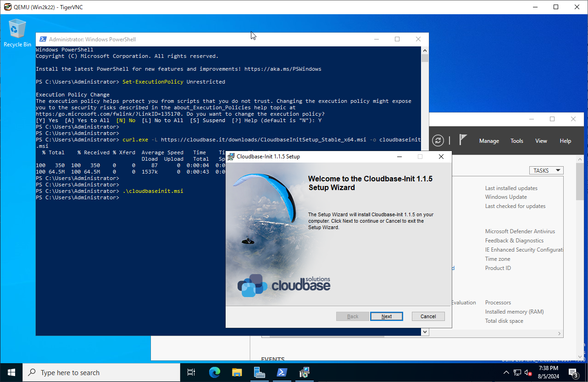Open the clock showing 7:38 PM
Viewport: 588px width, 382px height.
548,372
